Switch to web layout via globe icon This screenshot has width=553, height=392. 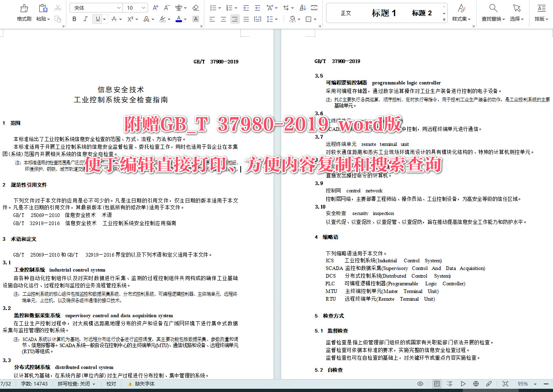click(x=476, y=384)
